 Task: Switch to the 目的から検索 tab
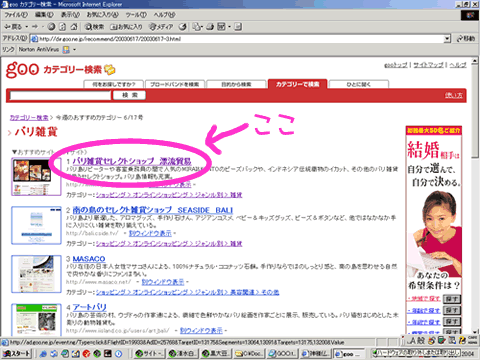236,84
